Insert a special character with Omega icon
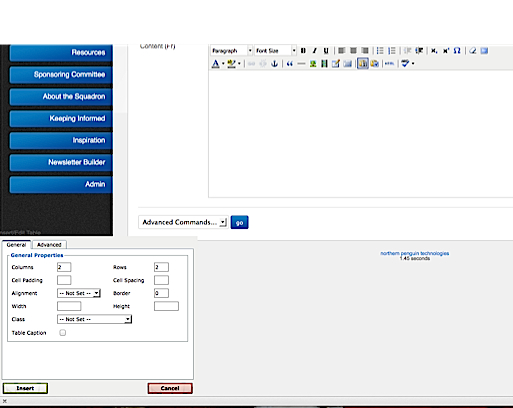This screenshot has height=408, width=513. pos(457,51)
